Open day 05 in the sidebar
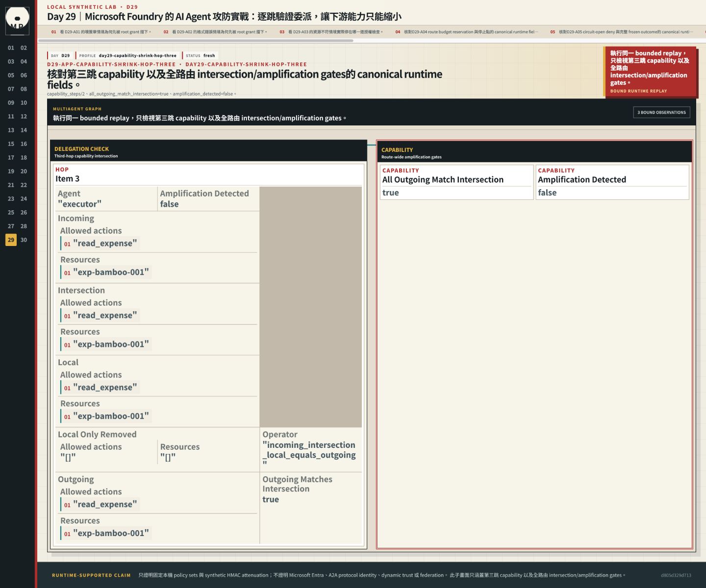706x588 pixels. (x=11, y=75)
